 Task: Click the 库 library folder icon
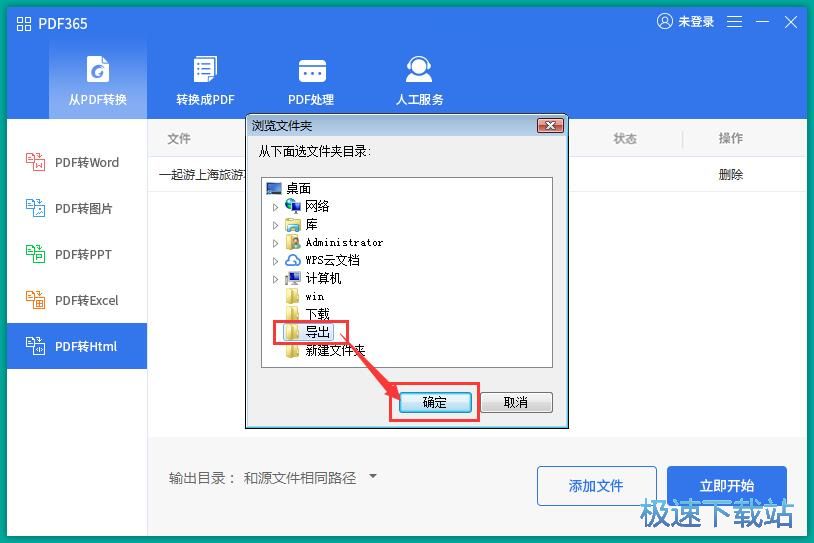point(293,224)
